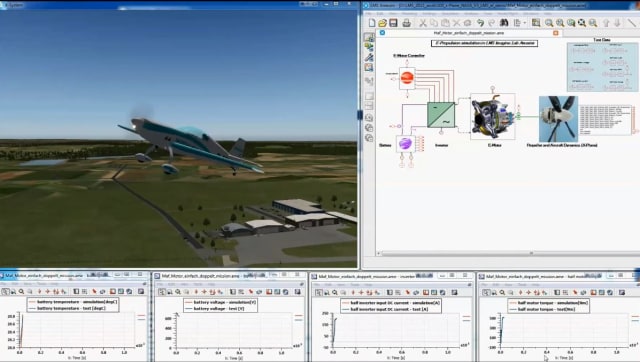Screen dimensions: 640x362
Task: Select legend entry 'half motor torque - simulation'
Action: [x=548, y=303]
